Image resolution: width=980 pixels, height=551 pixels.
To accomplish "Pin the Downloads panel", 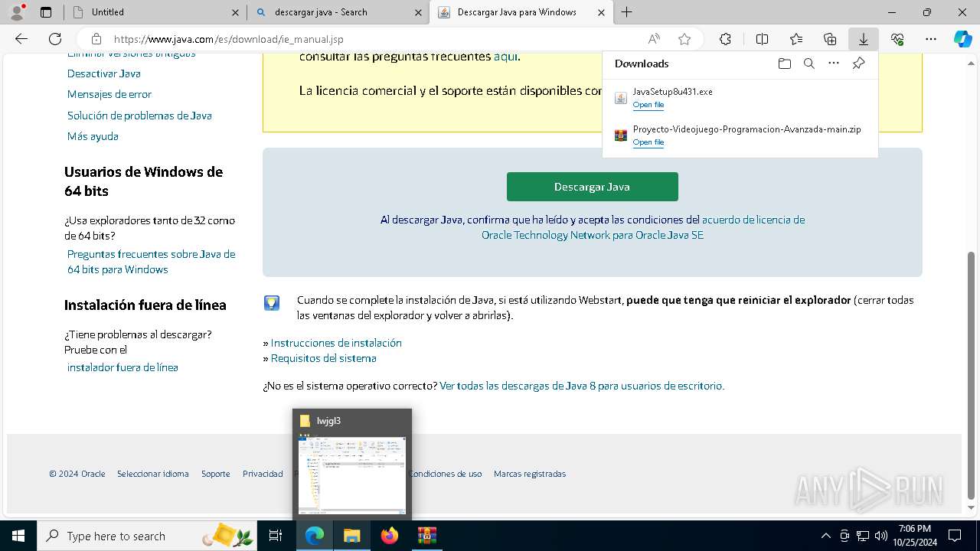I will (858, 64).
